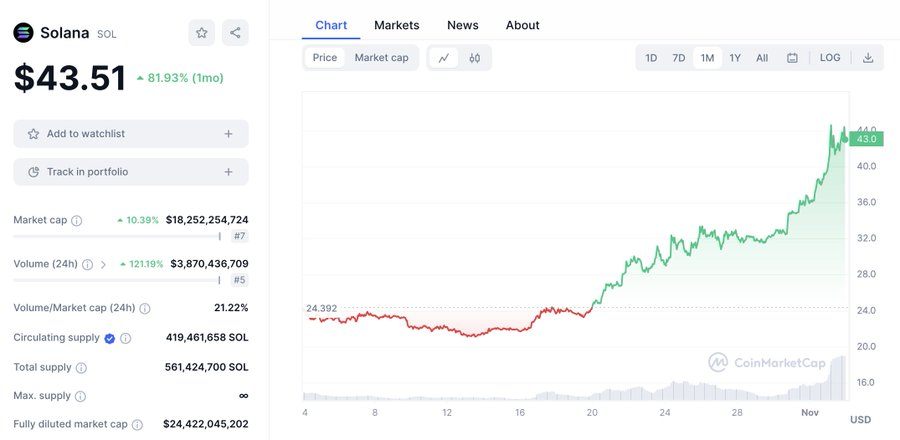Switch to line chart view icon
Viewport: 900px width, 440px height.
(444, 58)
